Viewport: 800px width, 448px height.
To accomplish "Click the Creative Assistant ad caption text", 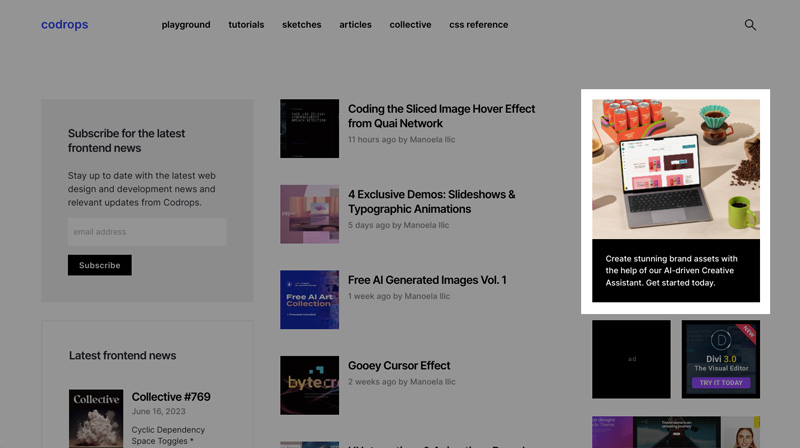I will (671, 270).
